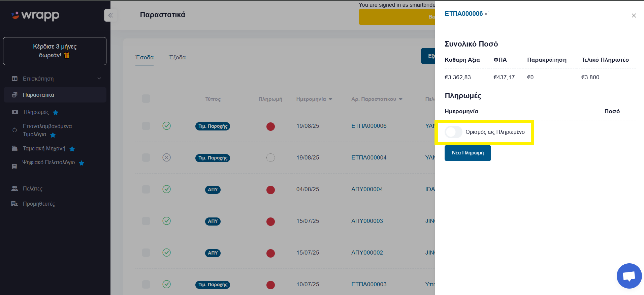Close the ΕΤΠΑ000006 side panel
This screenshot has width=644, height=295.
click(634, 16)
